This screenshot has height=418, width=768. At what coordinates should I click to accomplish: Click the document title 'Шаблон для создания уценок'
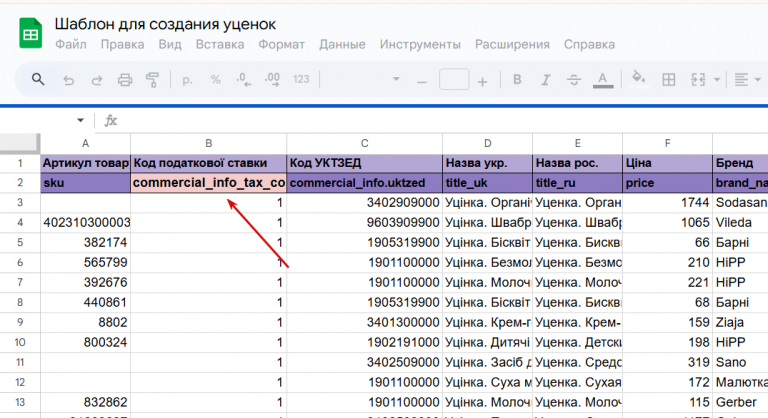tap(165, 24)
